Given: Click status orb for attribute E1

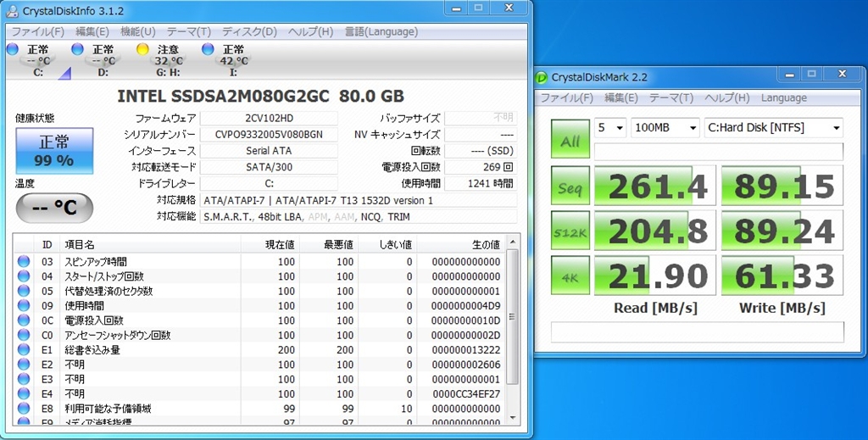Looking at the screenshot, I should coord(23,350).
